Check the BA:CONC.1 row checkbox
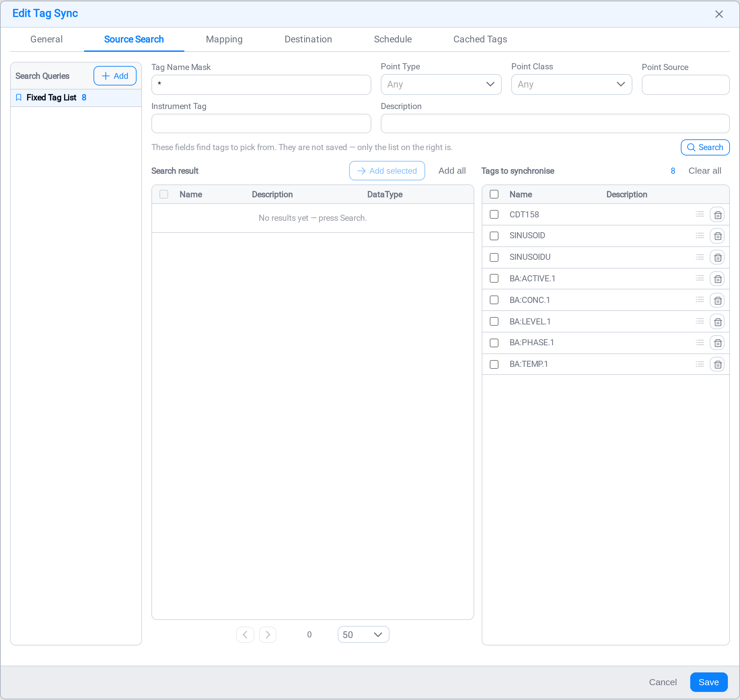Screen dimensions: 740x700 (494, 300)
